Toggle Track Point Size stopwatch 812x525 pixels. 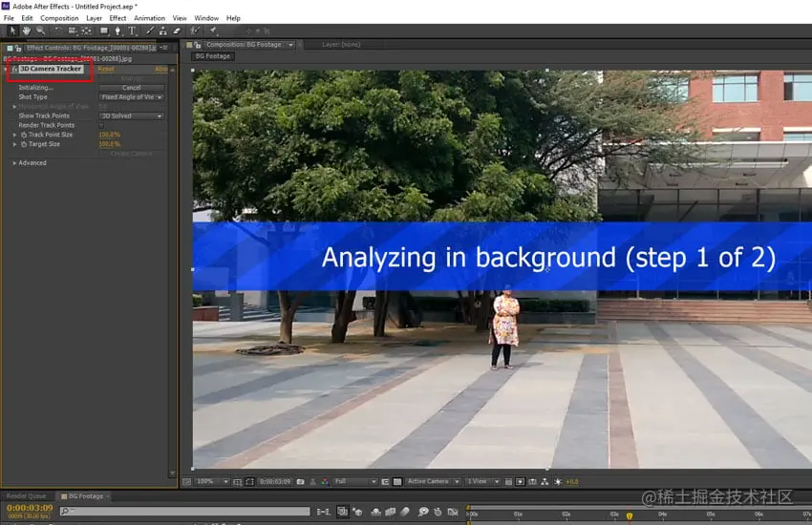tap(23, 135)
